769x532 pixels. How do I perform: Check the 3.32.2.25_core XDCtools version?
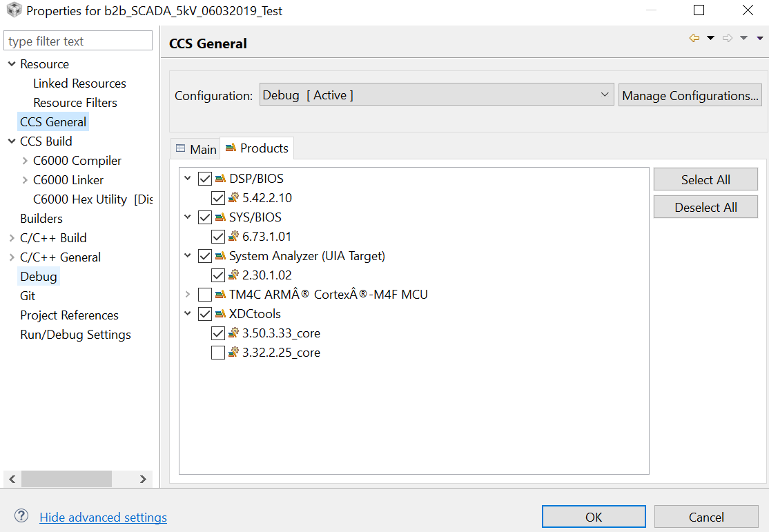pyautogui.click(x=218, y=352)
